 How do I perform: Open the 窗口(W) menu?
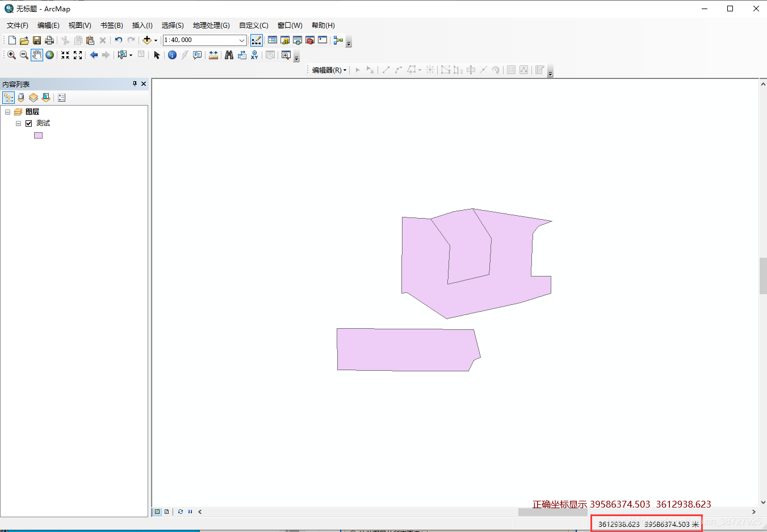click(290, 26)
